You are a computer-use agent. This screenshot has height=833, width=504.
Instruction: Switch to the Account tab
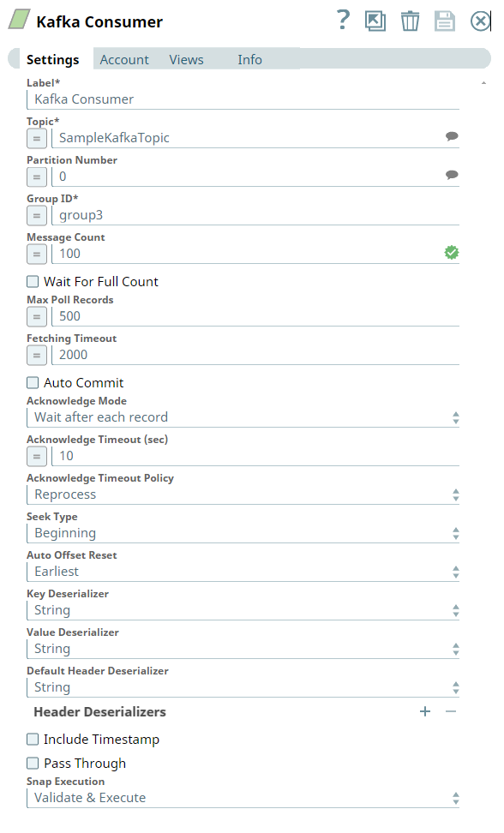pyautogui.click(x=124, y=59)
